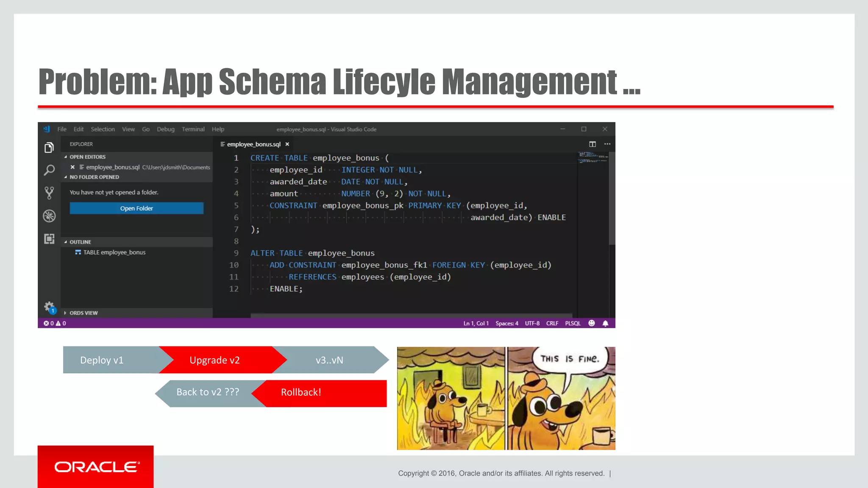Open the Go menu
868x488 pixels.
pos(146,129)
